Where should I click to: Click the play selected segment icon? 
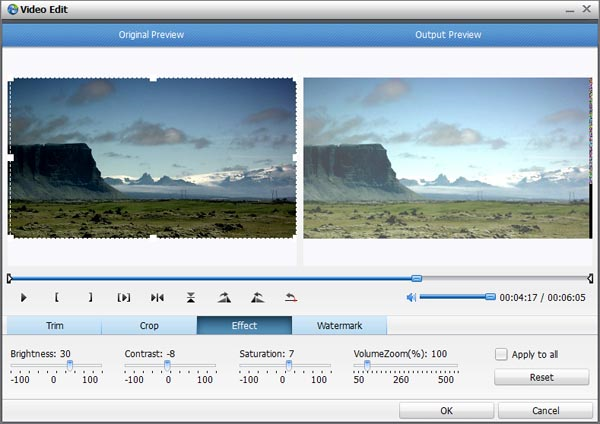point(124,297)
